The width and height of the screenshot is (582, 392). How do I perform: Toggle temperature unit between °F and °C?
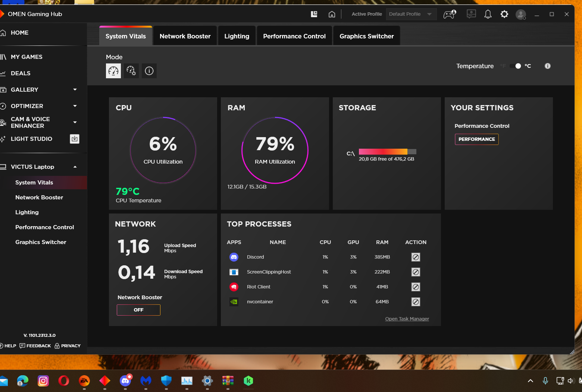pos(515,66)
